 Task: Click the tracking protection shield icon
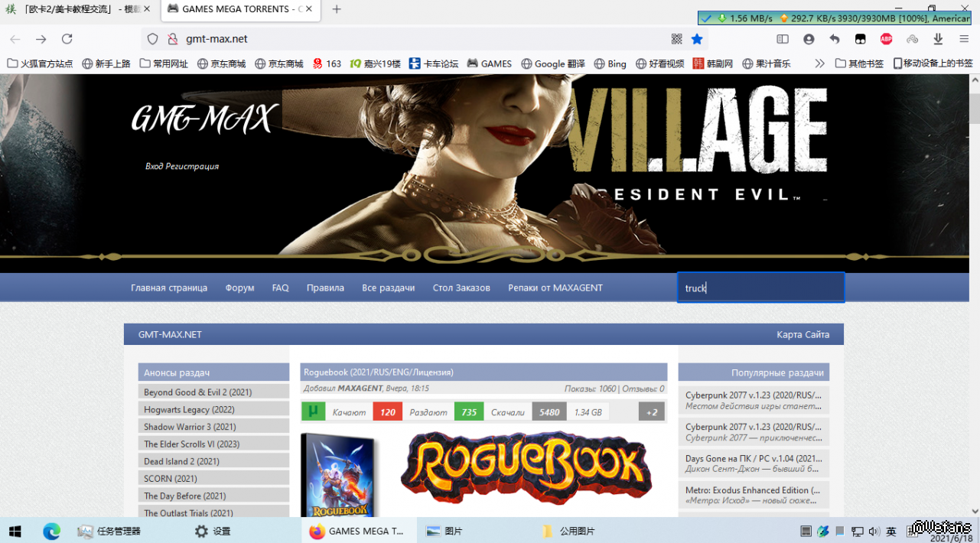click(152, 39)
